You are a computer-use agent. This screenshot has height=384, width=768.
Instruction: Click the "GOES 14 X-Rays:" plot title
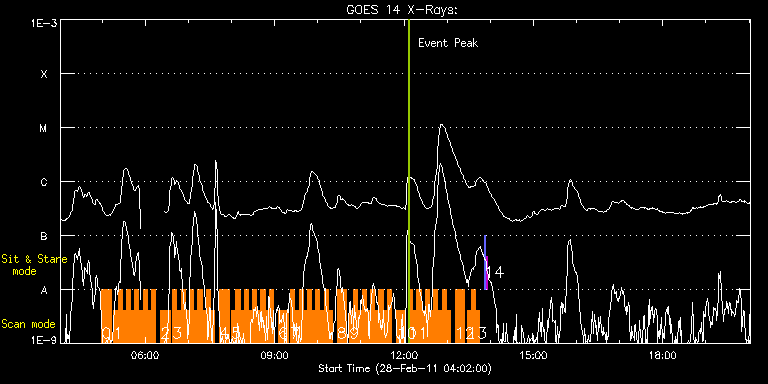click(x=402, y=10)
